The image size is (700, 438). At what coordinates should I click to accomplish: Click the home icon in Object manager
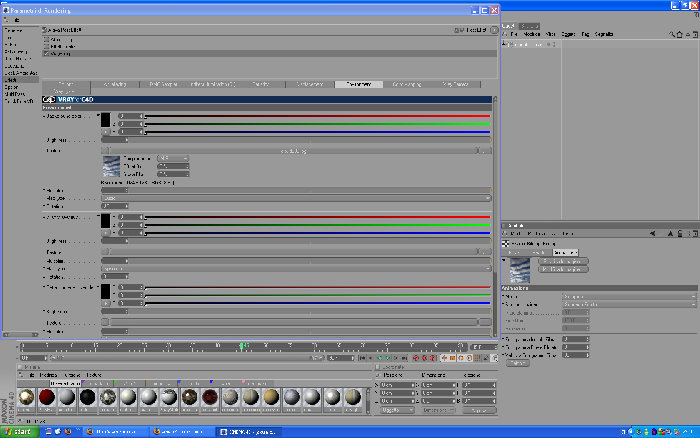tap(679, 34)
